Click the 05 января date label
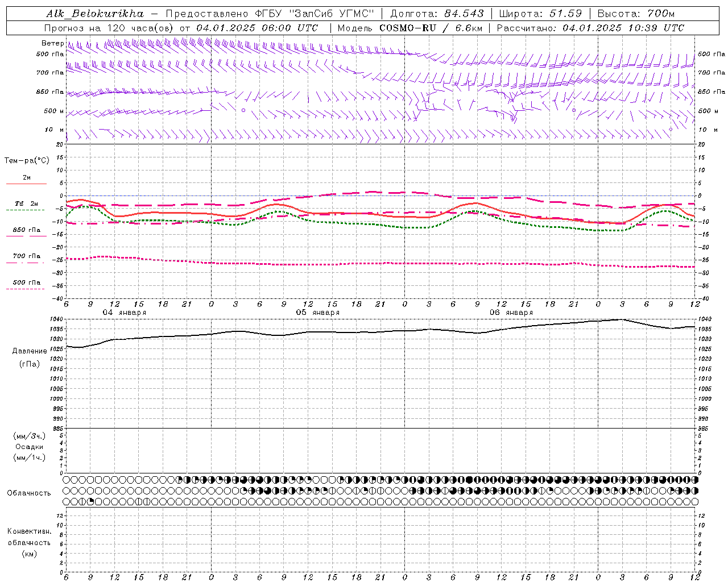The width and height of the screenshot is (728, 582). 317,313
